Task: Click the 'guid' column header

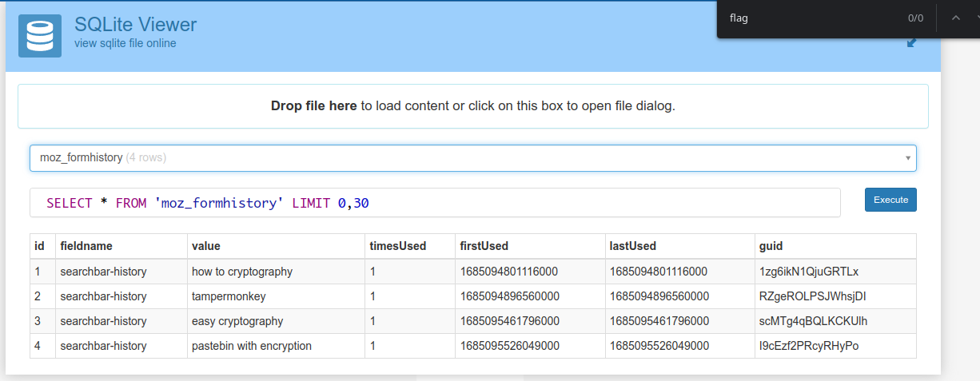Action: click(x=771, y=246)
